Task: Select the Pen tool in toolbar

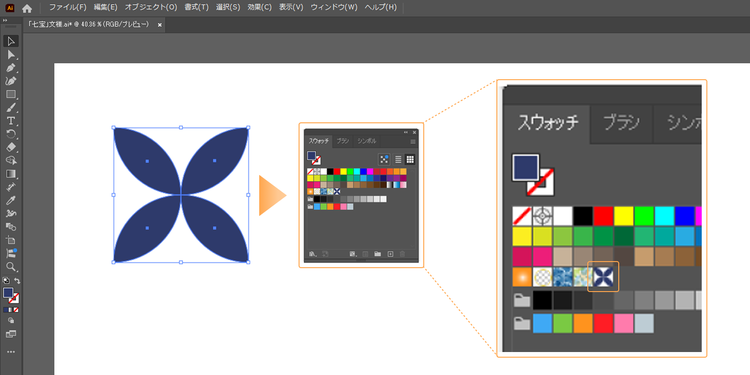Action: click(x=11, y=67)
